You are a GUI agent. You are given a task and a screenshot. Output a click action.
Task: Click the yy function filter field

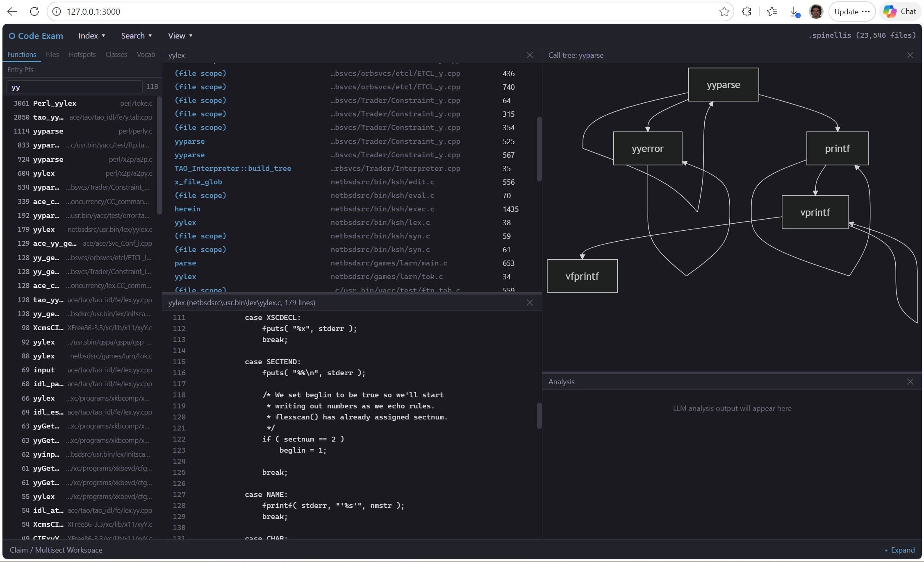pyautogui.click(x=74, y=87)
